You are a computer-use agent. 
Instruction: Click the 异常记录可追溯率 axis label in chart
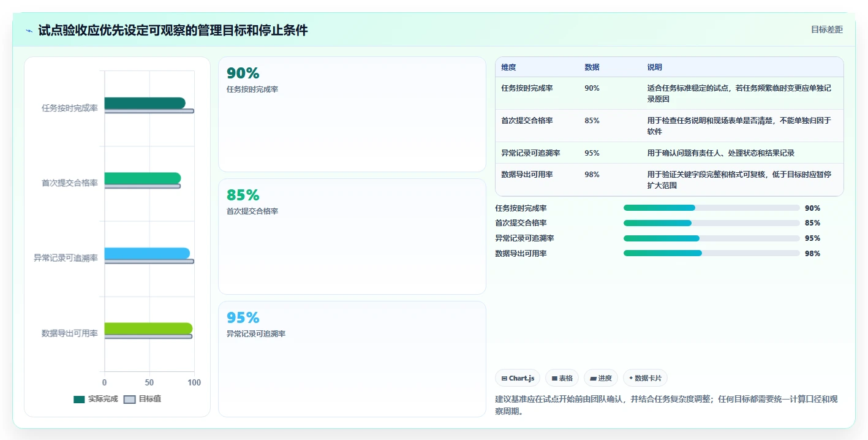[x=66, y=259]
